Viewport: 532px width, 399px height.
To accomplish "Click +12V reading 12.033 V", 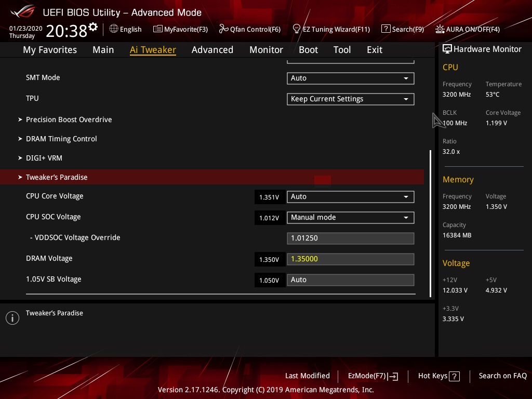I will [455, 290].
